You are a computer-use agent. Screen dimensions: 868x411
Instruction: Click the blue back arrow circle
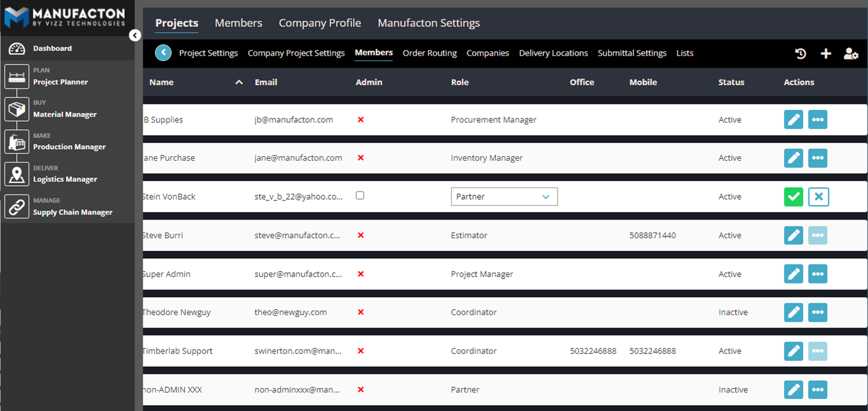[x=163, y=53]
